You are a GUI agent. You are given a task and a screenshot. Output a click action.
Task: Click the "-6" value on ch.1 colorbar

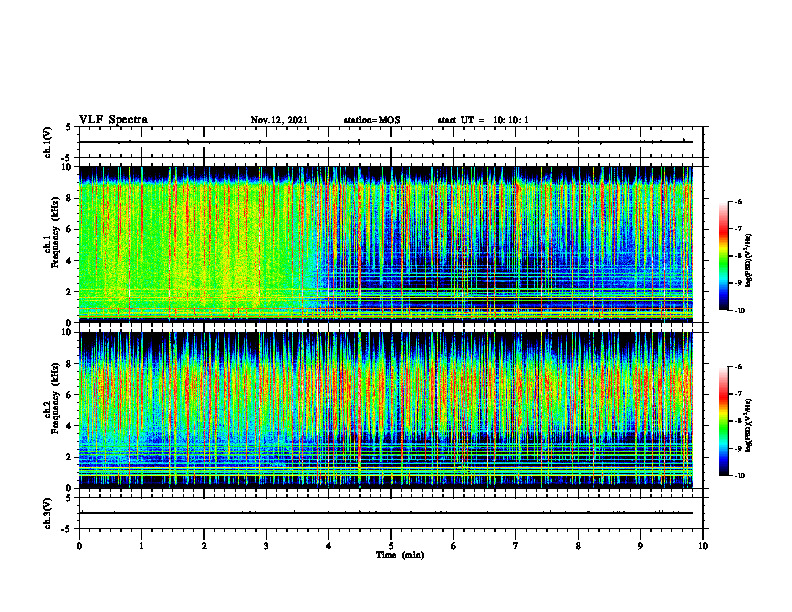(737, 201)
